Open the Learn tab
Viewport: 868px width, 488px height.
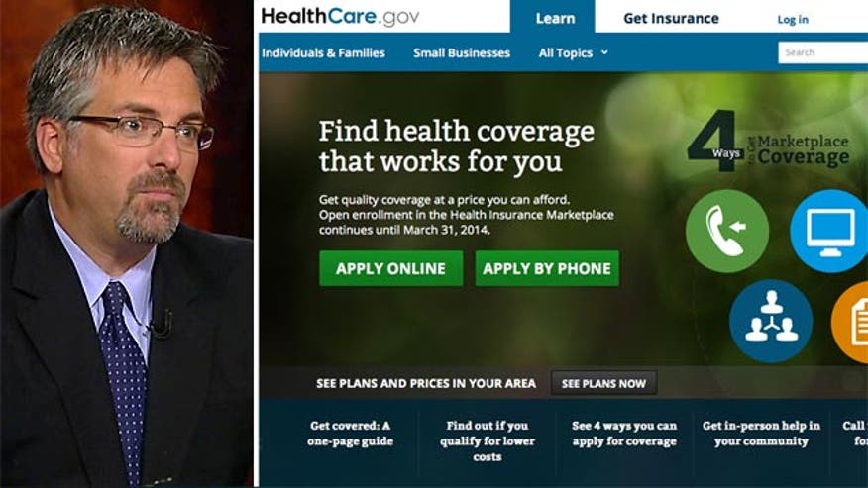coord(553,17)
